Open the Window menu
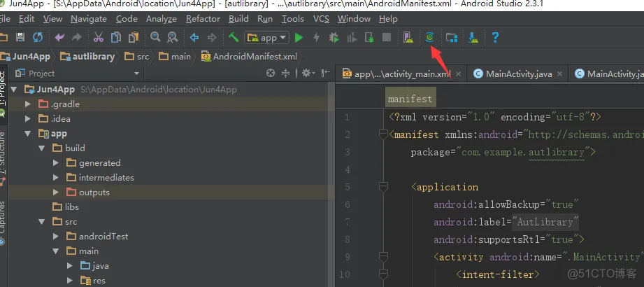 pyautogui.click(x=354, y=19)
